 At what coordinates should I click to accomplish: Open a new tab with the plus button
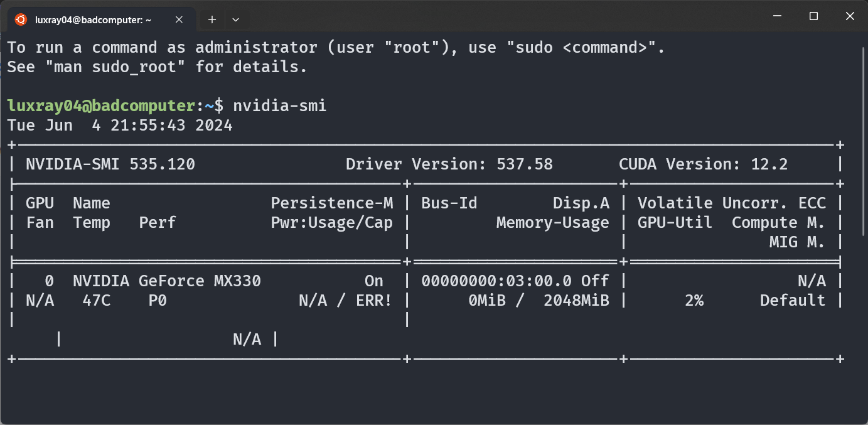(x=212, y=19)
